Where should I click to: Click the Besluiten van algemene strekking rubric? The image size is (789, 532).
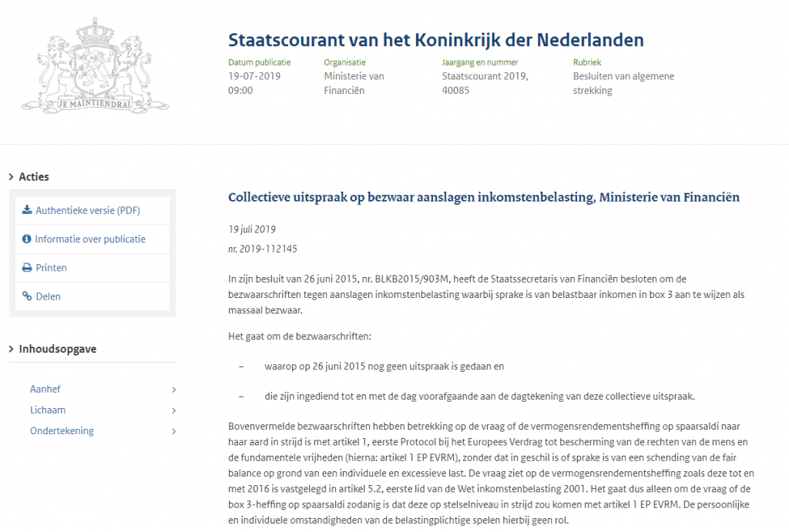pos(623,83)
